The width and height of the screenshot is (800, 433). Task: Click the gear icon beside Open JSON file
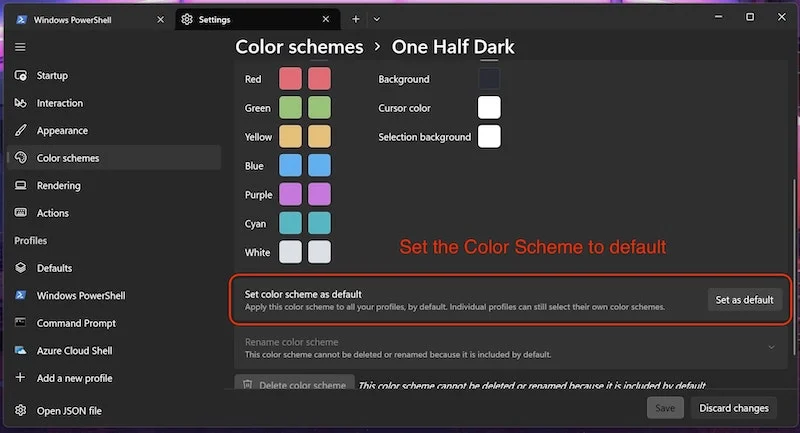click(x=20, y=410)
